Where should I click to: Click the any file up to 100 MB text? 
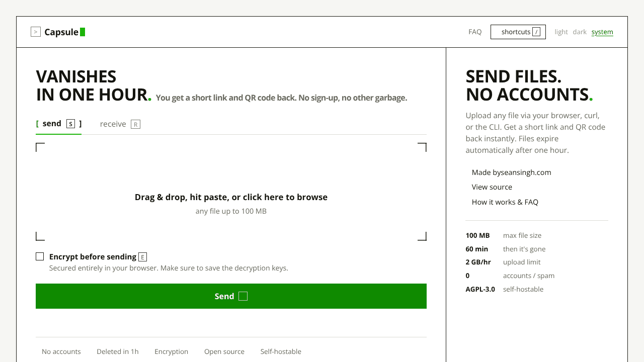pyautogui.click(x=231, y=211)
